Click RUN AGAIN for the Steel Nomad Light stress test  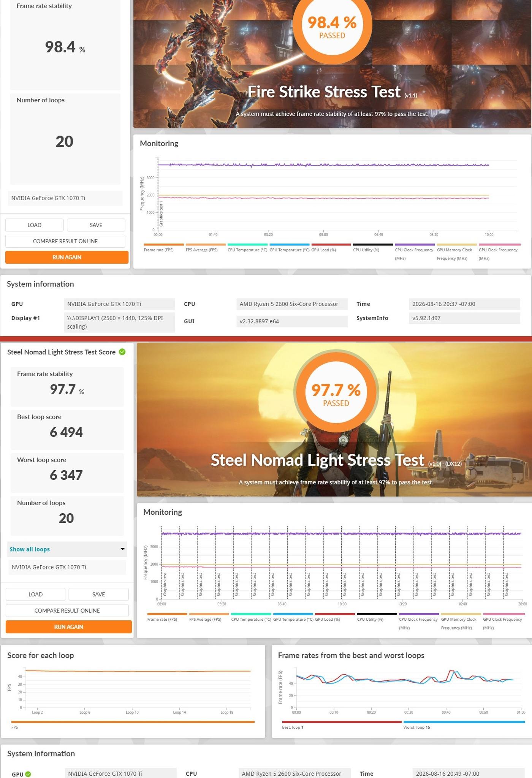tap(69, 627)
